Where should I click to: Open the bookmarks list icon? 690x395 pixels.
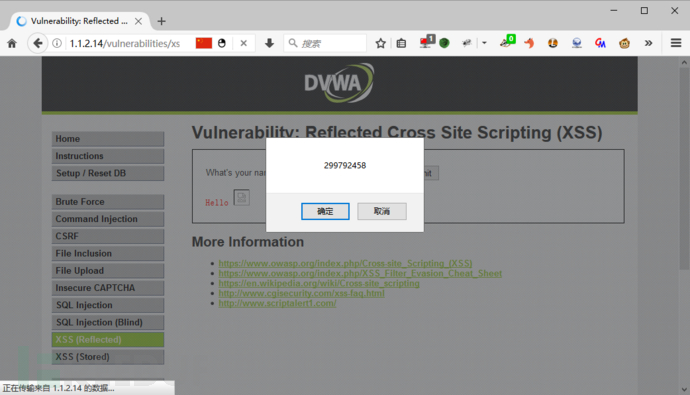(x=401, y=43)
